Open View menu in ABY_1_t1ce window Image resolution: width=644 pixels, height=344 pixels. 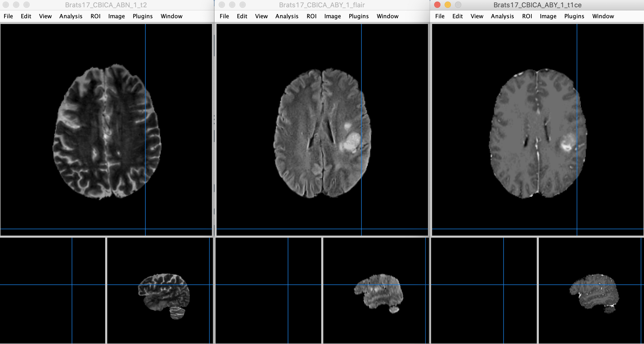click(477, 16)
